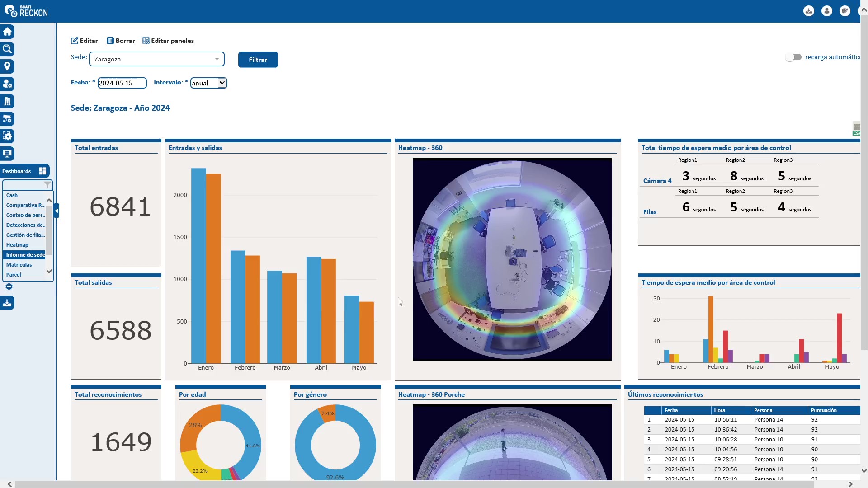868x488 pixels.
Task: Click horizontal scrollbar left arrow
Action: point(9,484)
